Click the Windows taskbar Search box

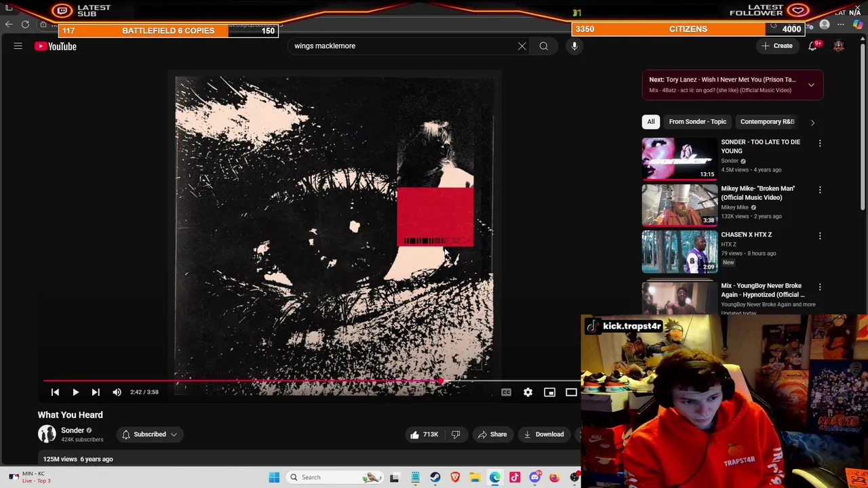pos(336,477)
